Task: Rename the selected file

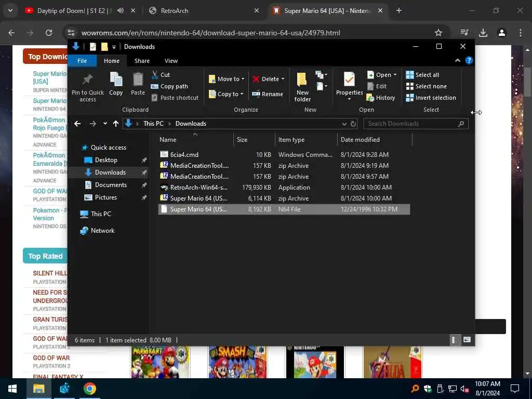Action: (x=268, y=94)
